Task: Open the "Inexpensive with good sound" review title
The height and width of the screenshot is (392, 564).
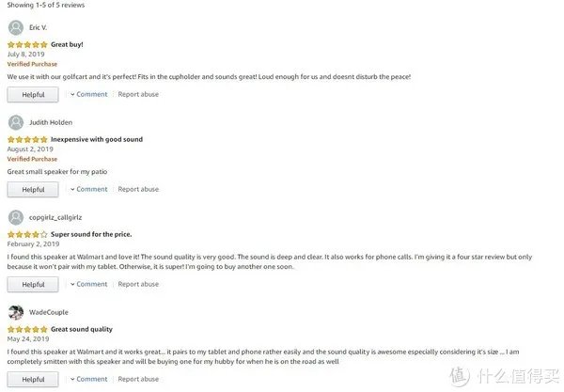Action: click(97, 139)
